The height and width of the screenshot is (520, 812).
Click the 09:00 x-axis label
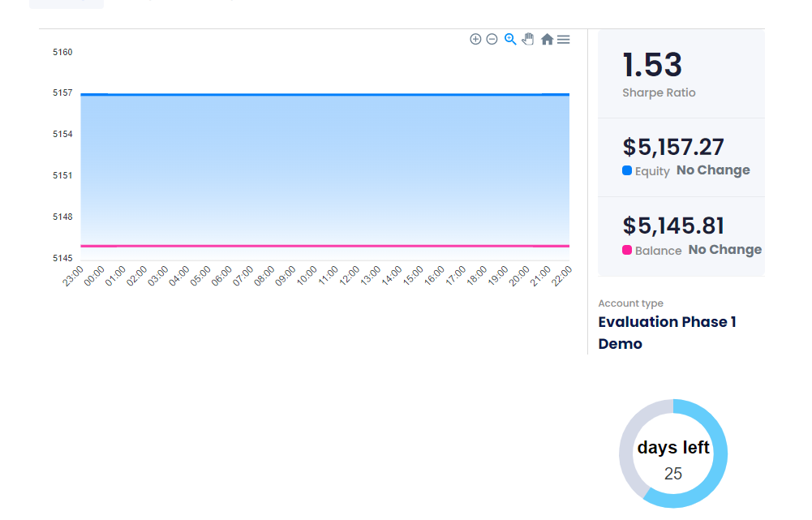pos(286,276)
